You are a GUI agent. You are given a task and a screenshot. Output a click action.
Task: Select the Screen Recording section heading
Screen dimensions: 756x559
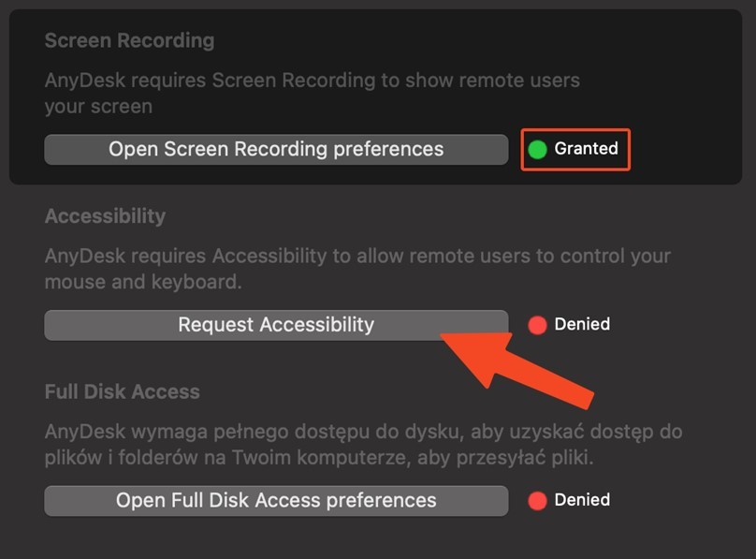point(129,41)
